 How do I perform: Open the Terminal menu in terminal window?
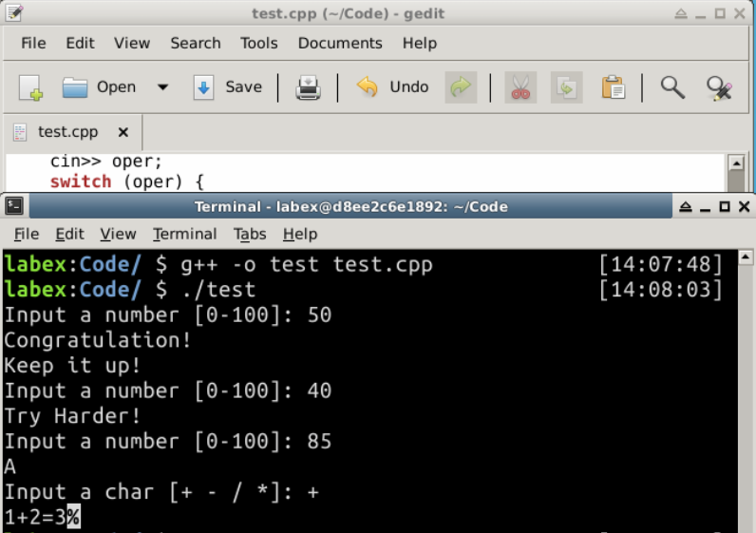pyautogui.click(x=184, y=234)
